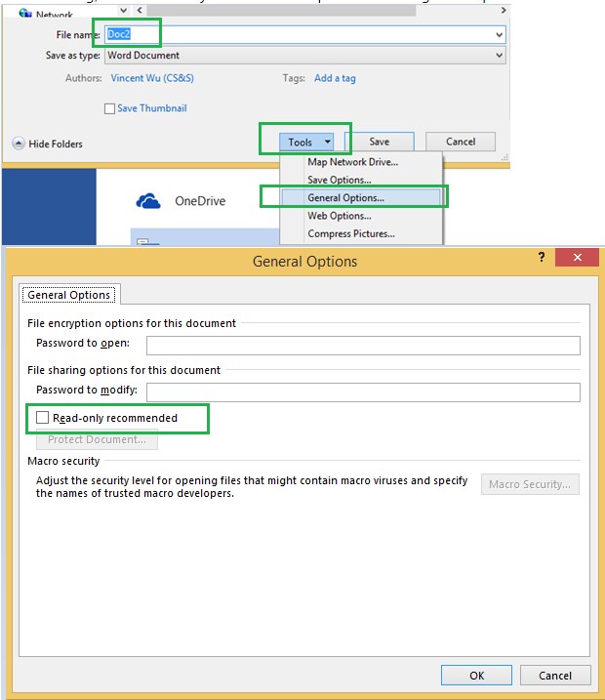Click the General Options help question mark

click(542, 257)
